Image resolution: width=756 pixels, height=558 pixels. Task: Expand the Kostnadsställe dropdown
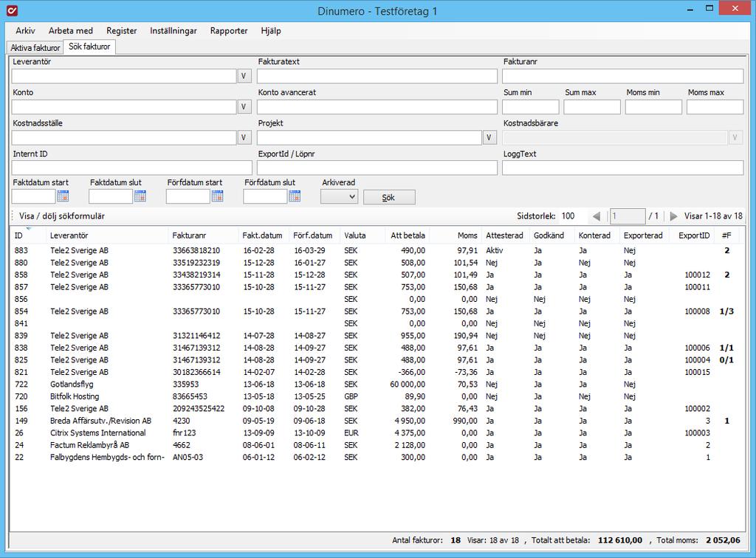pos(244,137)
